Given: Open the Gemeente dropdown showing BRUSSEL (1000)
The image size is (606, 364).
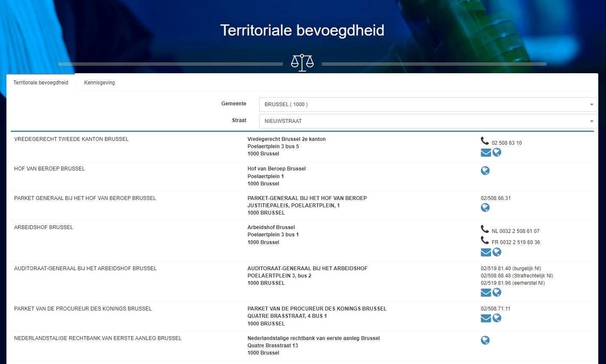Looking at the screenshot, I should (424, 104).
